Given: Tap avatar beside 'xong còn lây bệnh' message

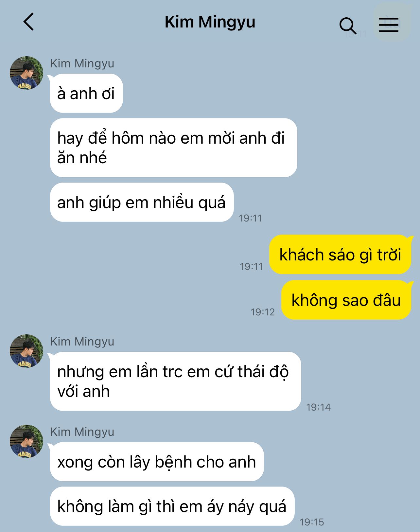Looking at the screenshot, I should pos(26,441).
